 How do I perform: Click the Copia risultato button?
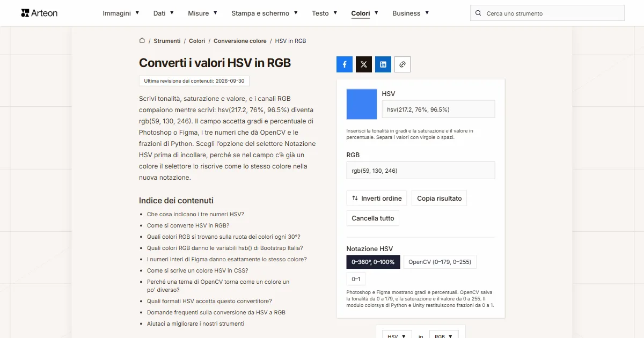[x=440, y=198]
